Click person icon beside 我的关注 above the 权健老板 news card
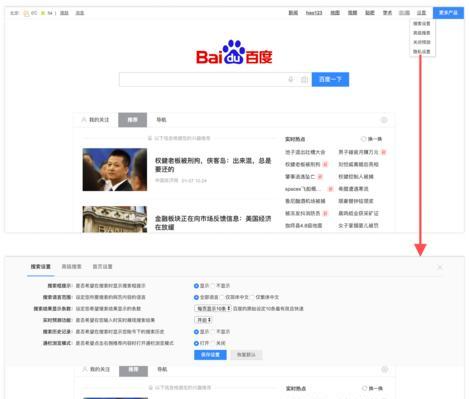The height and width of the screenshot is (399, 469). (84, 120)
